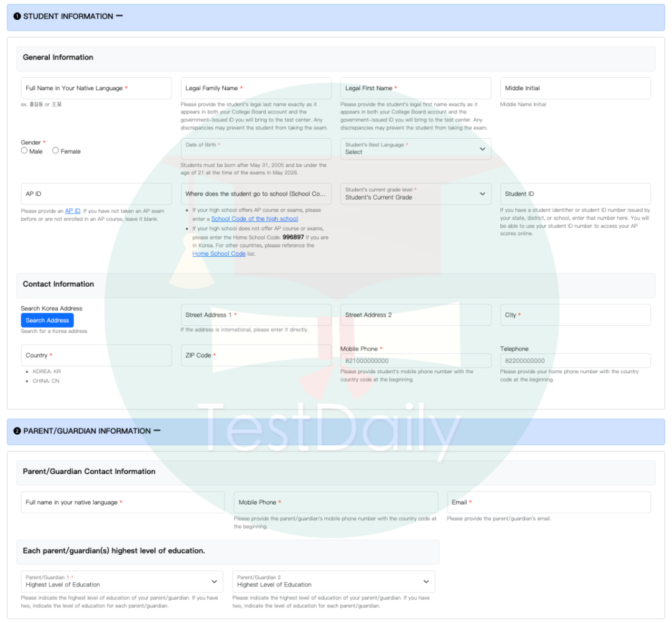Click the KOREA: KR country code hint
Image resolution: width=672 pixels, height=622 pixels.
point(47,371)
